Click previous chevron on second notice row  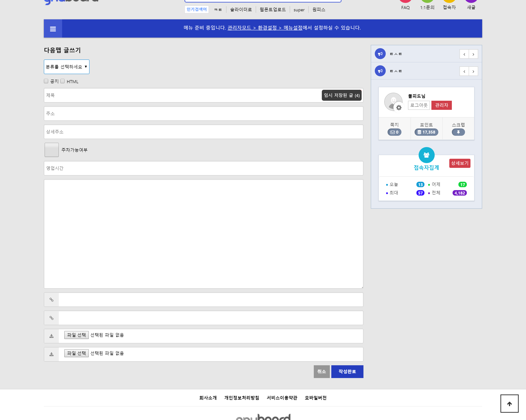(464, 71)
